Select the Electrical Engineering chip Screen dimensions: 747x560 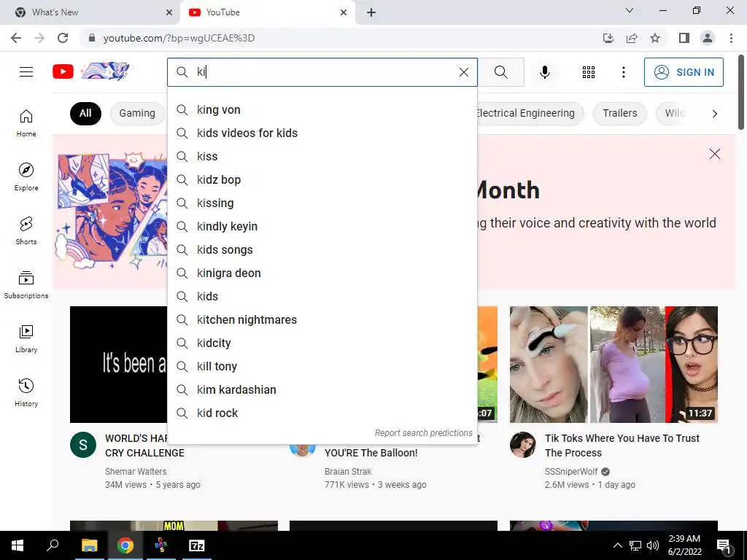pyautogui.click(x=530, y=113)
